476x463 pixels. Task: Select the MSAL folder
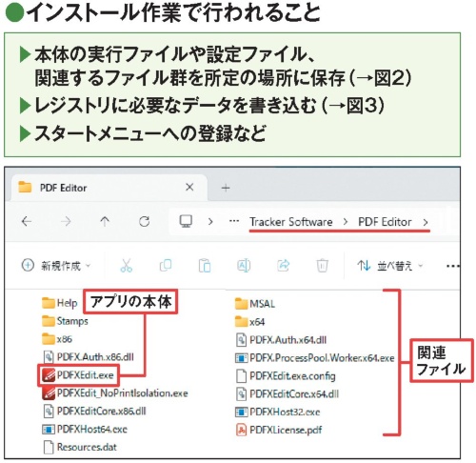255,304
